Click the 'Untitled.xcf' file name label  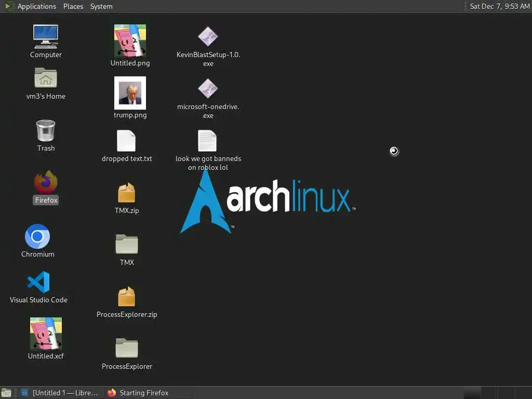(46, 356)
